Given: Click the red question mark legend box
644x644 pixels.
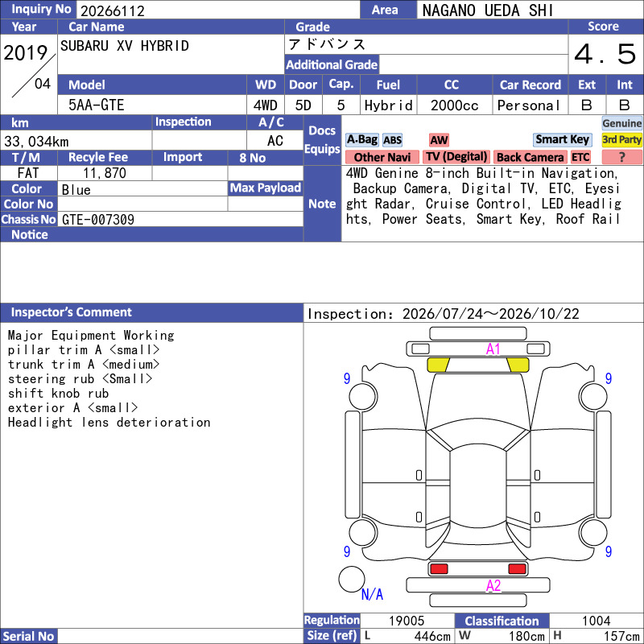Looking at the screenshot, I should click(621, 157).
